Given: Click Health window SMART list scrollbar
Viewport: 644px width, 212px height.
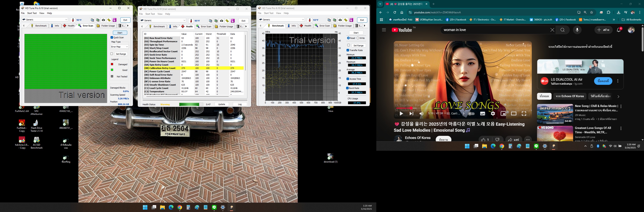Looking at the screenshot, I should [246, 53].
